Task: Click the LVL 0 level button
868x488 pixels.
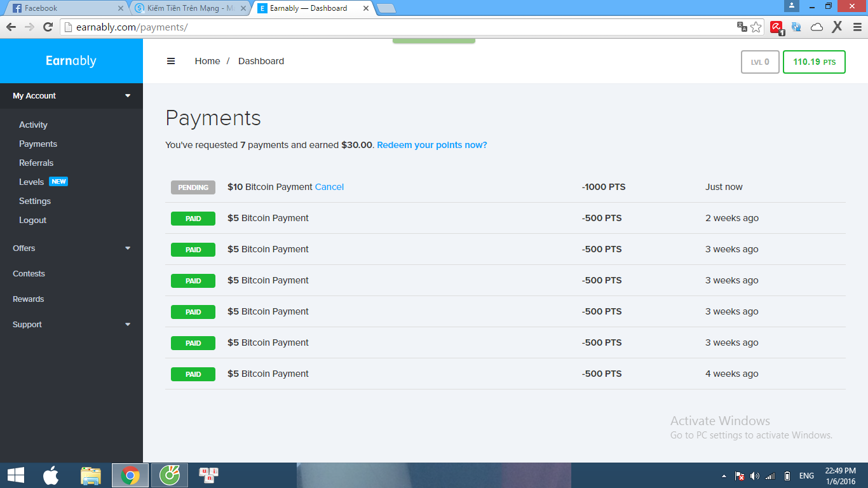Action: pos(760,62)
